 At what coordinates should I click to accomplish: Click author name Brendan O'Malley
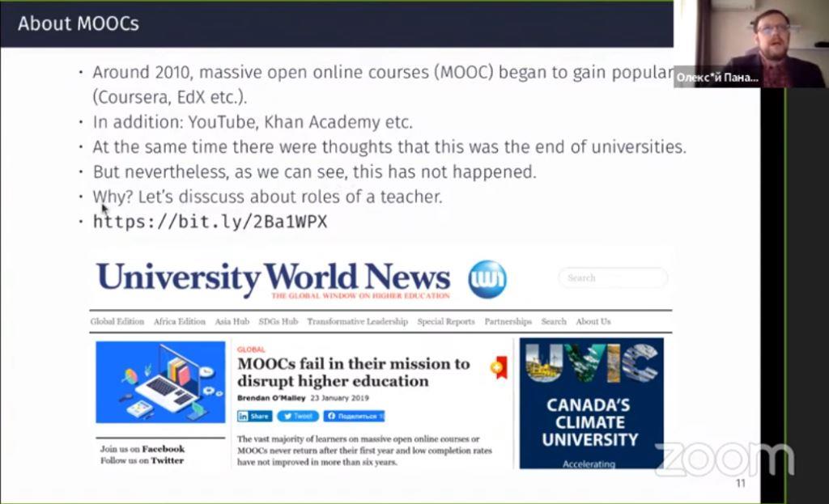pos(271,398)
